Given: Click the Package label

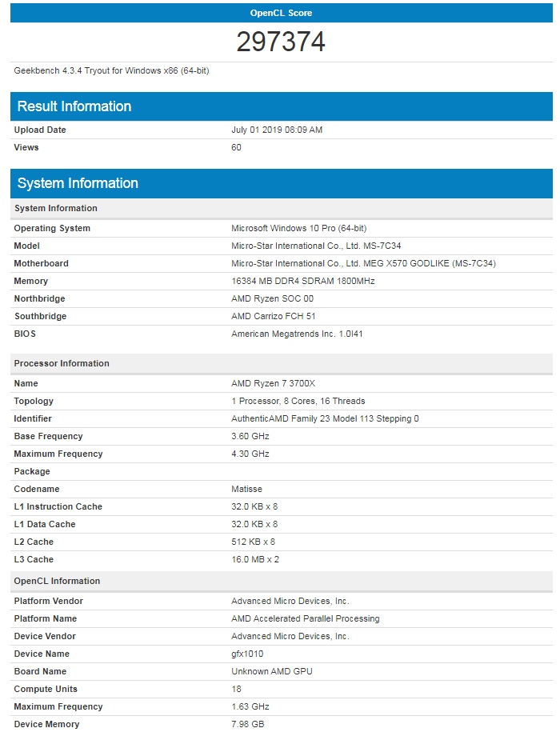Looking at the screenshot, I should click(x=32, y=471).
